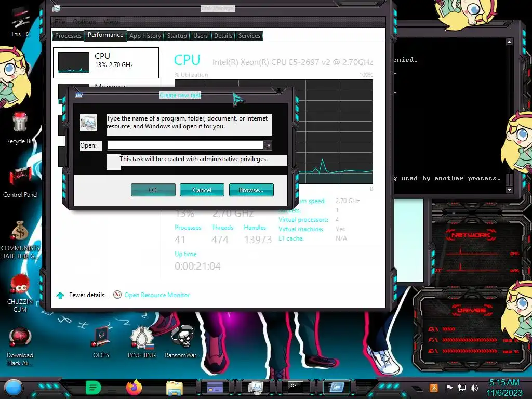Screen dimensions: 532x399
Task: Click the Virtual processors label
Action: tap(303, 220)
